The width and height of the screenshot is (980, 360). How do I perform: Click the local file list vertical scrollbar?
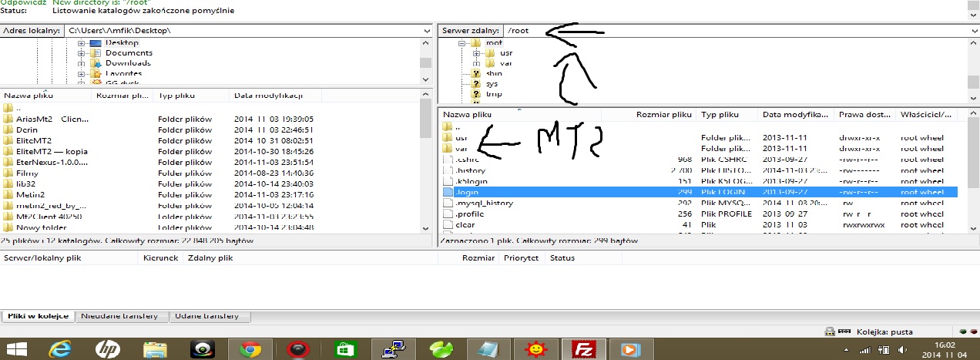pyautogui.click(x=426, y=161)
